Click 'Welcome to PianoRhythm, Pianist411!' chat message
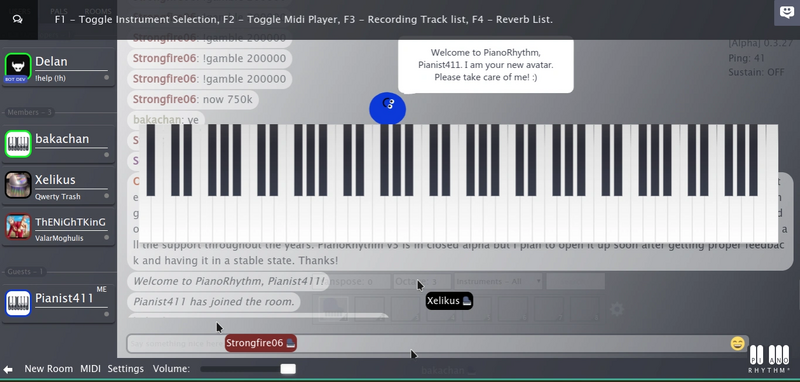This screenshot has width=800, height=382. (229, 281)
